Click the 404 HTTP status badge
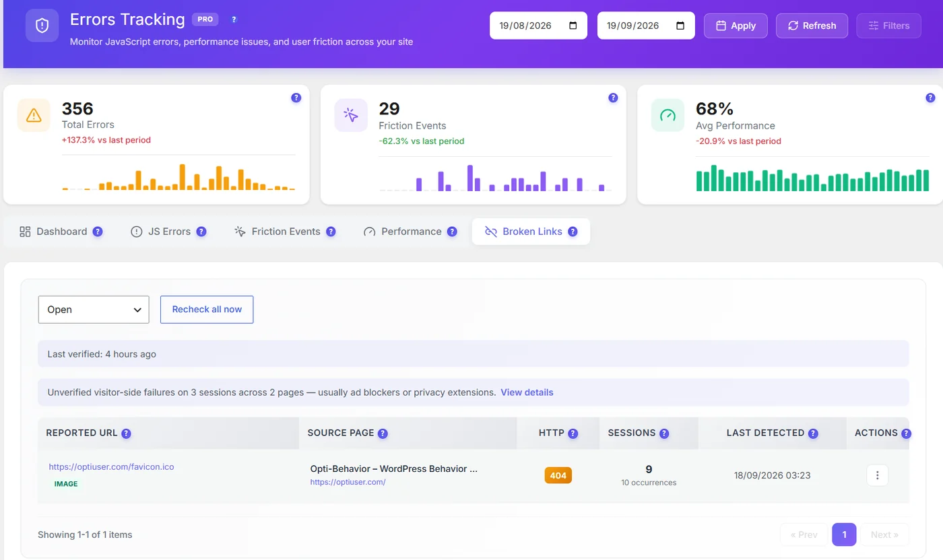 558,475
